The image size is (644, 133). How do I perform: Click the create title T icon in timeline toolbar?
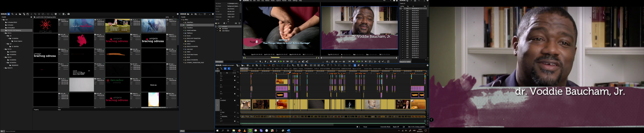(x=298, y=65)
